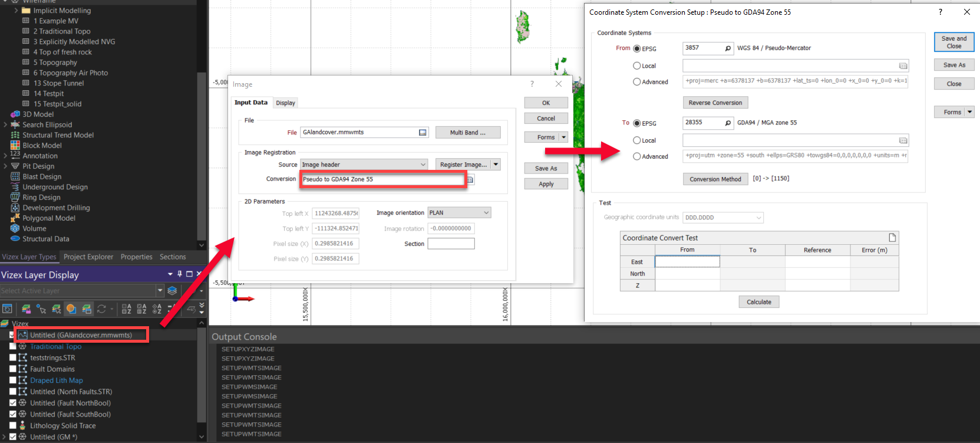Screen dimensions: 980x443
Task: Select the Advanced radio button under To
Action: point(637,156)
